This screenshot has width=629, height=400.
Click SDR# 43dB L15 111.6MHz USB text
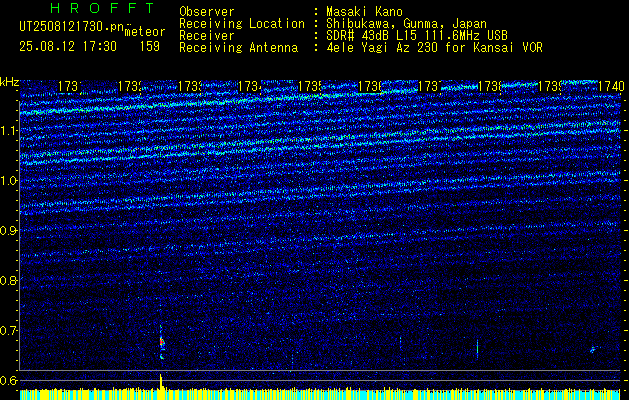coord(417,36)
